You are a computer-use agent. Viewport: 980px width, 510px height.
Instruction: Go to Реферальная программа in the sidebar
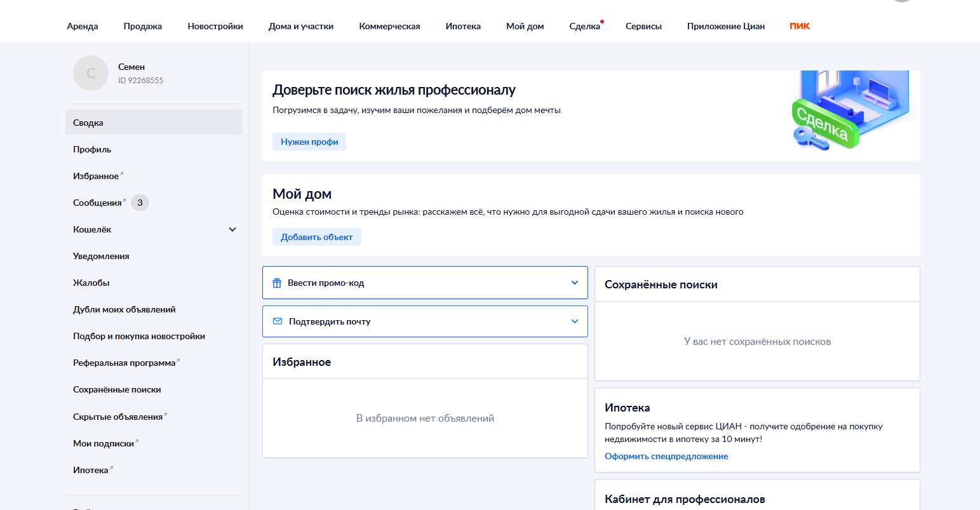tap(124, 363)
